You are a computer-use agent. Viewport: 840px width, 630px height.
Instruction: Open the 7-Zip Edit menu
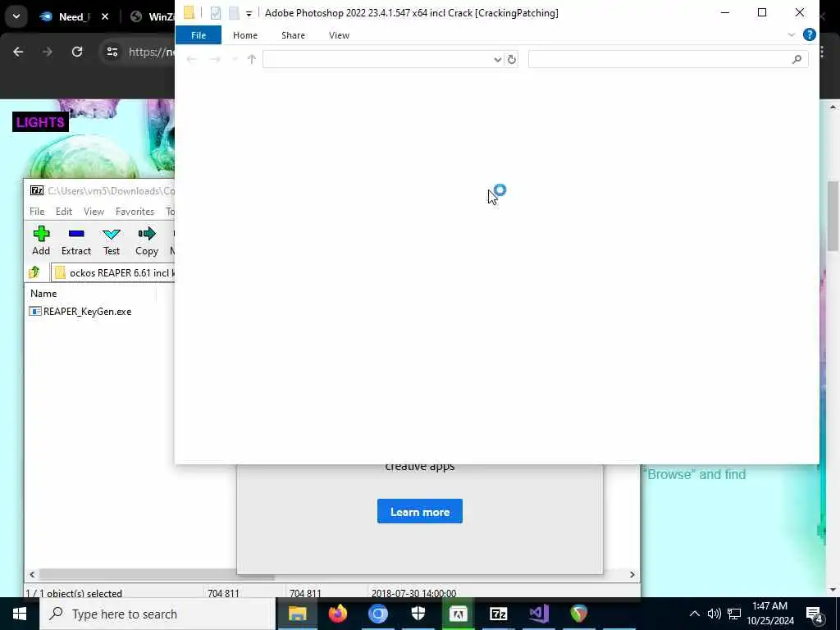pyautogui.click(x=64, y=212)
